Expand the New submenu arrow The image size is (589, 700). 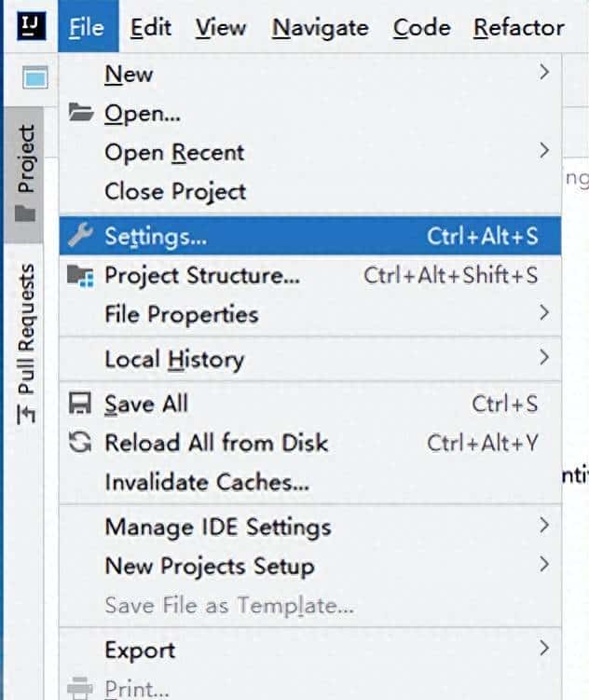click(545, 73)
